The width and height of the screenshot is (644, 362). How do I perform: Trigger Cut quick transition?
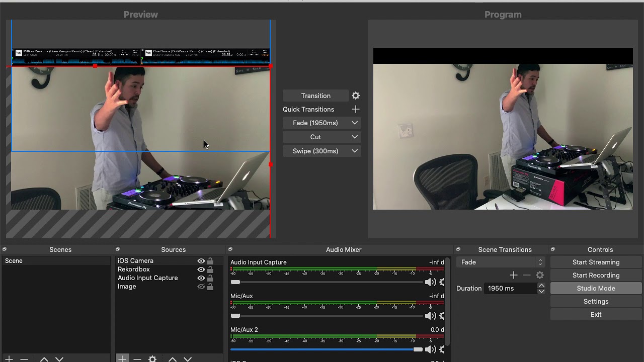[315, 137]
